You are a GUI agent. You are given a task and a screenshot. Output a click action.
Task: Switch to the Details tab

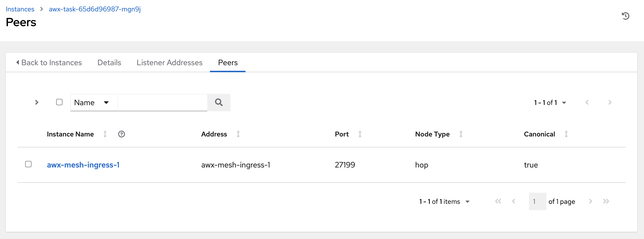click(109, 63)
